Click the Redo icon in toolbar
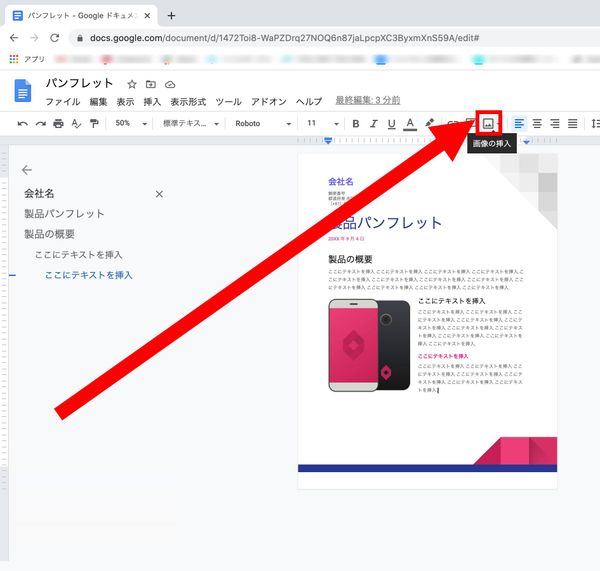This screenshot has width=600, height=571. pos(41,124)
